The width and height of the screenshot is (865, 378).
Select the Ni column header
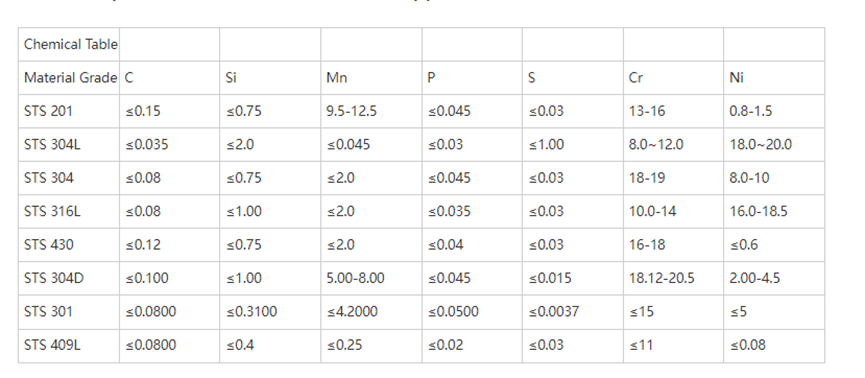coord(774,78)
